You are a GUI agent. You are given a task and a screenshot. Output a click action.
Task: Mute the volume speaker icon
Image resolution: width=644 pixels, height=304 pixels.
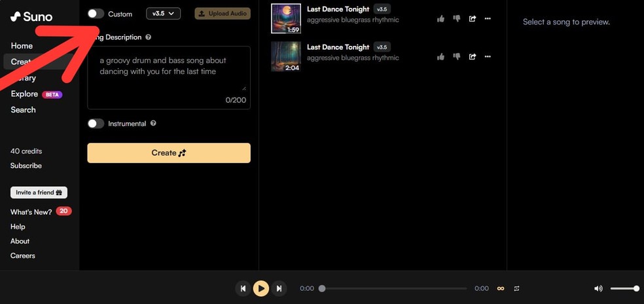click(598, 289)
